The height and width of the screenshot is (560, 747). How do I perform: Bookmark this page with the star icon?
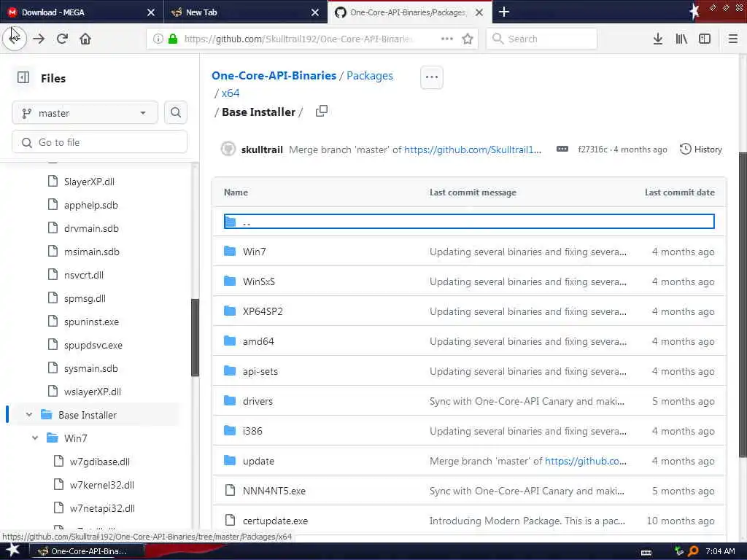(x=468, y=39)
